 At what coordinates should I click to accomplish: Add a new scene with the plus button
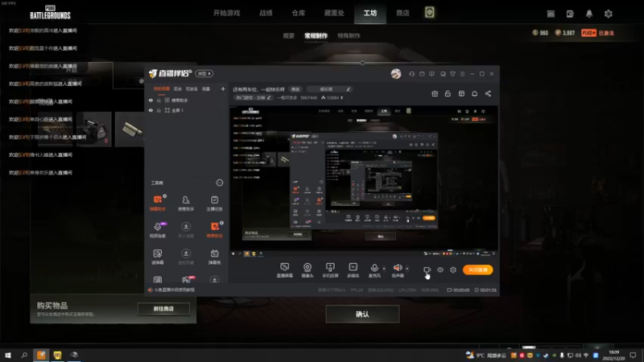click(x=223, y=88)
